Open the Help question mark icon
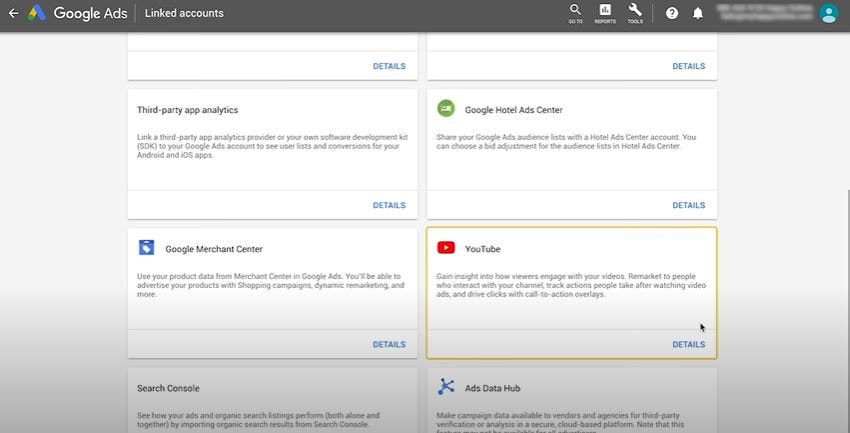850x433 pixels. click(x=672, y=14)
